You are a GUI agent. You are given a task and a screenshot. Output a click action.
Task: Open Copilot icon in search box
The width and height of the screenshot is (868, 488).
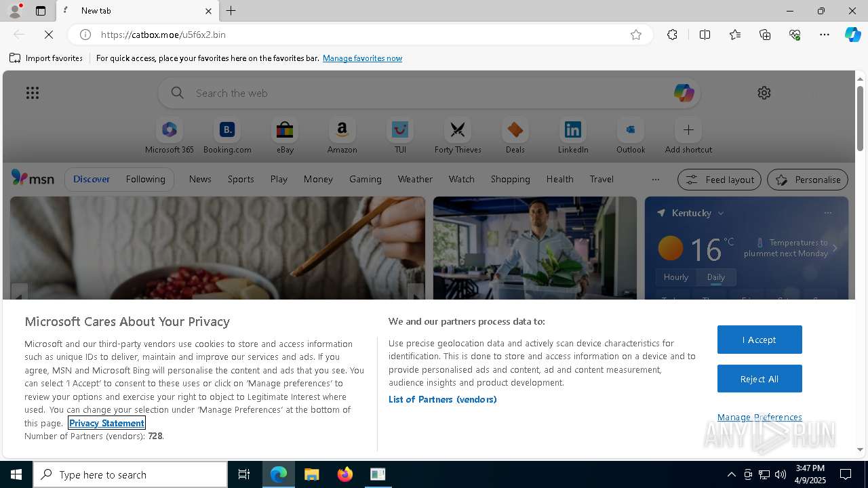coord(684,93)
